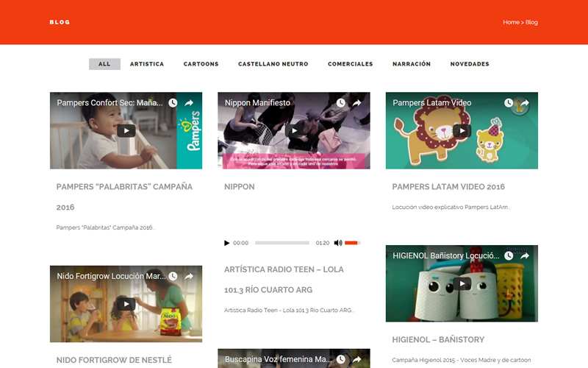Mute the audio player speaker icon
Screen dimensions: 588x368
338,243
